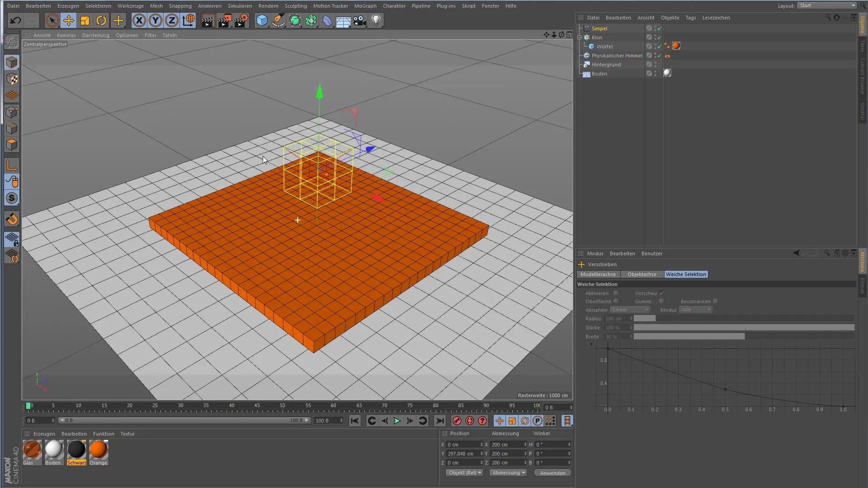868x488 pixels.
Task: Enable record active objects button
Action: pyautogui.click(x=457, y=421)
